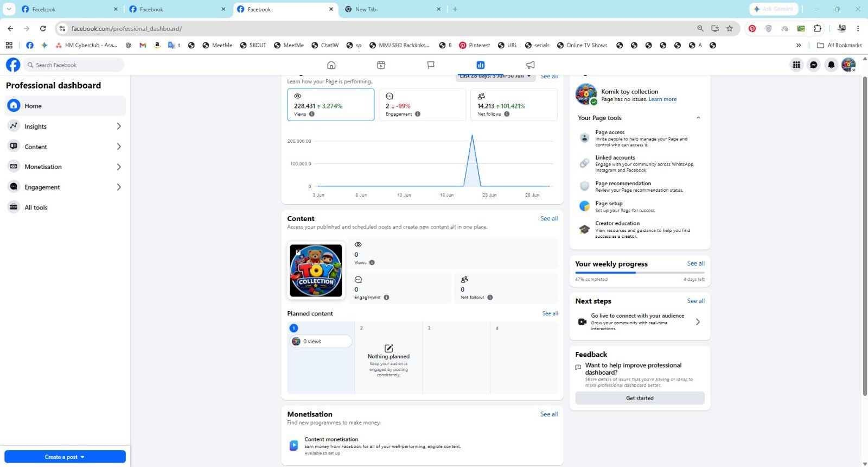Click the Nothing planned compose icon
This screenshot has width=868, height=467.
[388, 348]
